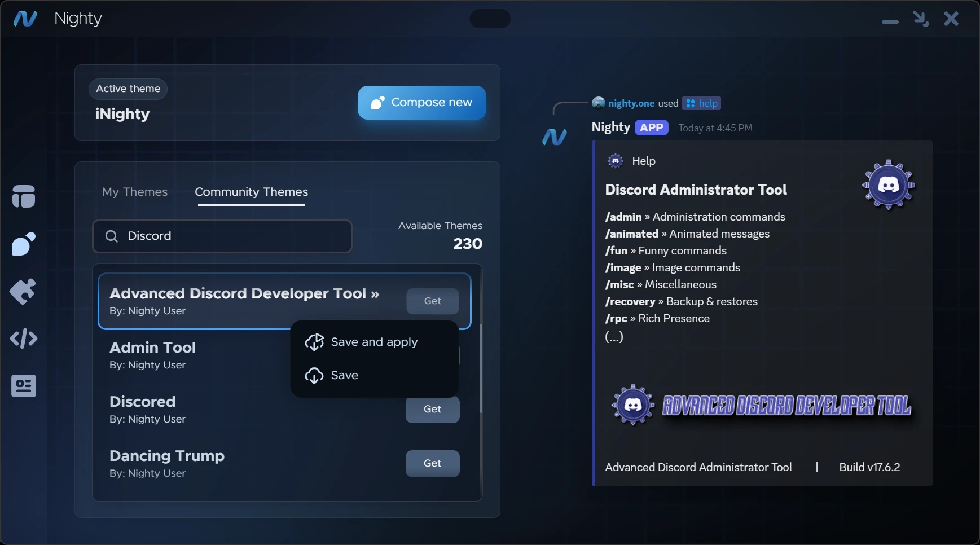
Task: Click the Nighty bot avatar in the preview
Action: pos(555,137)
